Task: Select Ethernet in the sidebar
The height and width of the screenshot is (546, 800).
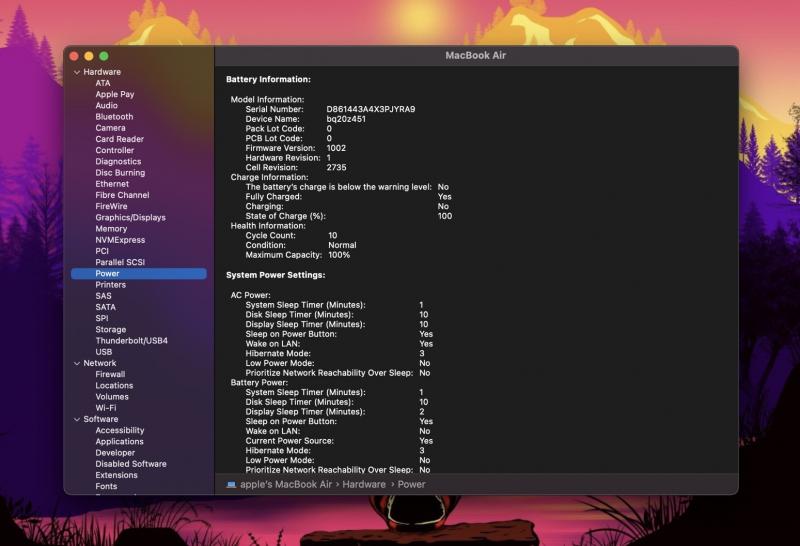Action: point(112,184)
